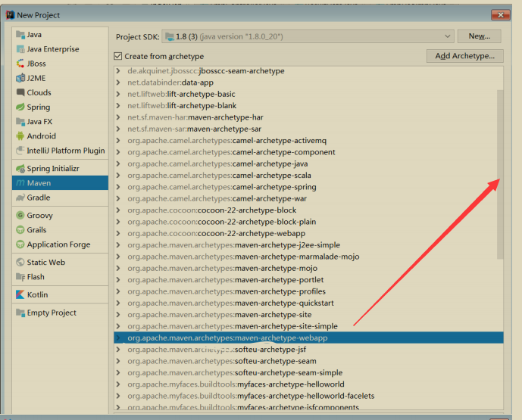Select cocoon-22-archetype-webapp archetype
Screen dimensions: 522x420
click(308, 233)
